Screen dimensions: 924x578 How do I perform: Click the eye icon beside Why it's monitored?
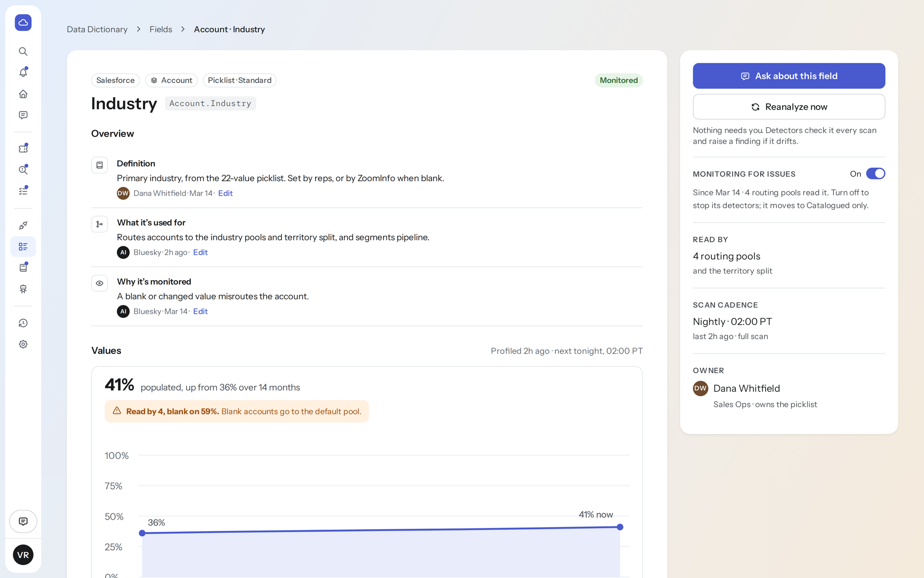point(99,283)
